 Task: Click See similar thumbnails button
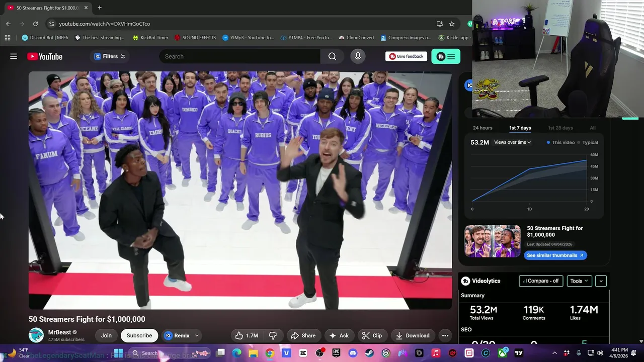(555, 255)
